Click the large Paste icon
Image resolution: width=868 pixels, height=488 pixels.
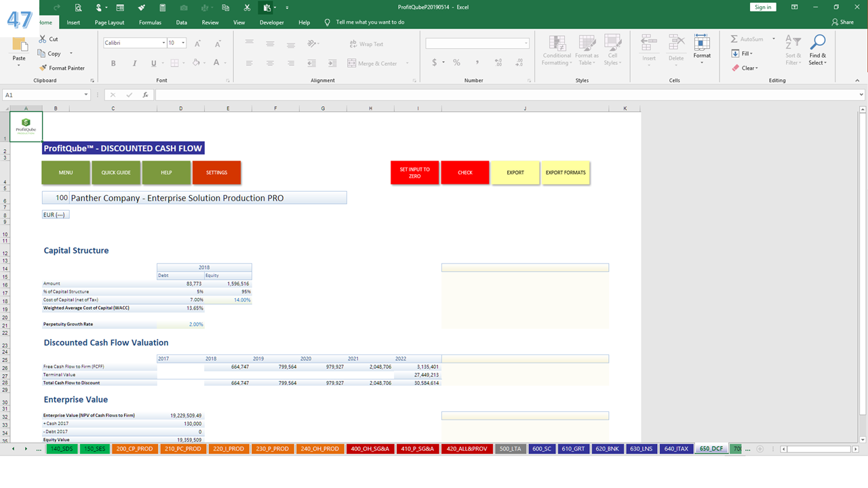(20, 45)
